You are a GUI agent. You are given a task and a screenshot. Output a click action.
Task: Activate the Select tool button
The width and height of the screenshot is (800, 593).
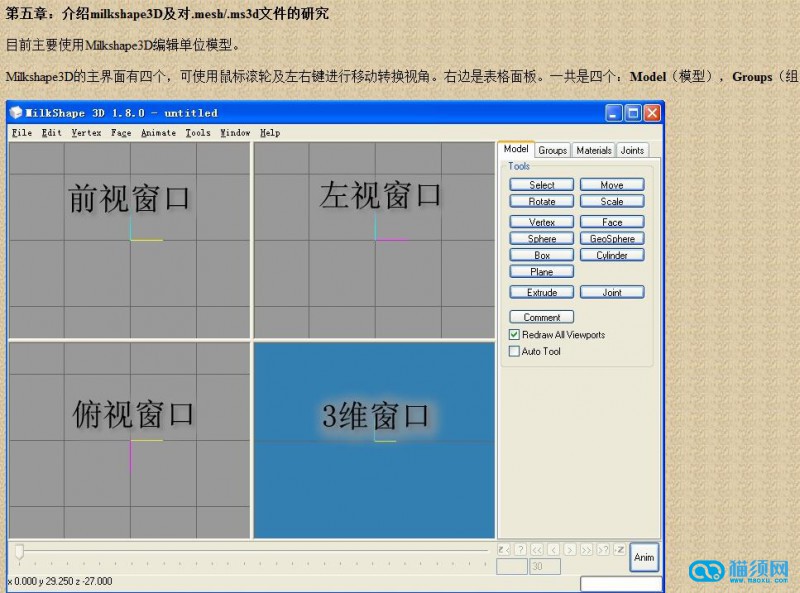point(541,185)
